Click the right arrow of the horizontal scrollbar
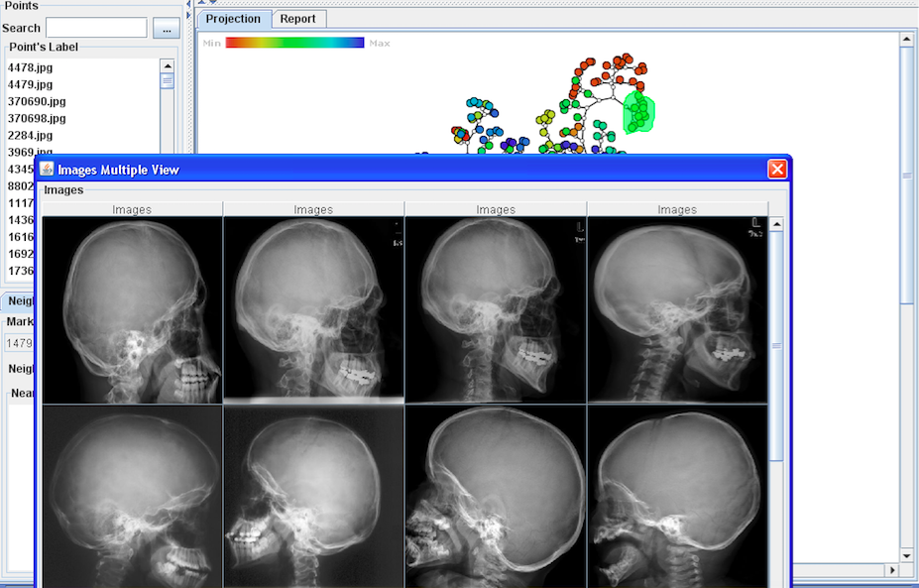This screenshot has height=588, width=919. click(x=891, y=571)
